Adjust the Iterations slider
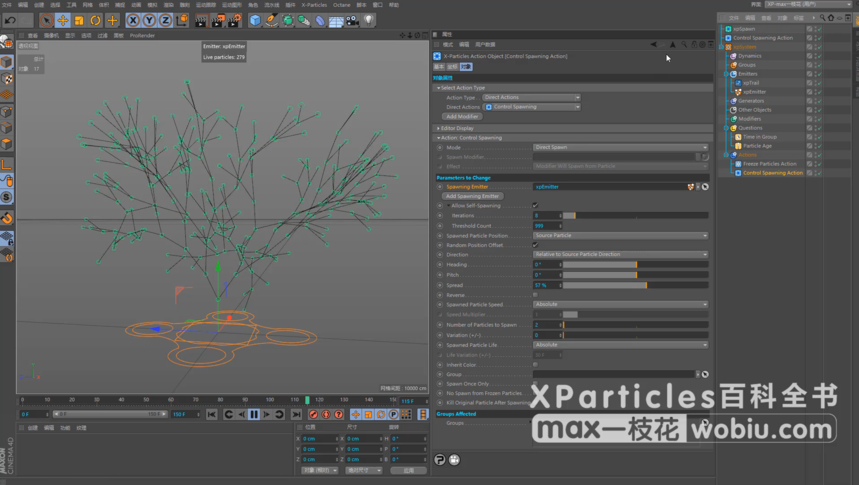 point(635,216)
